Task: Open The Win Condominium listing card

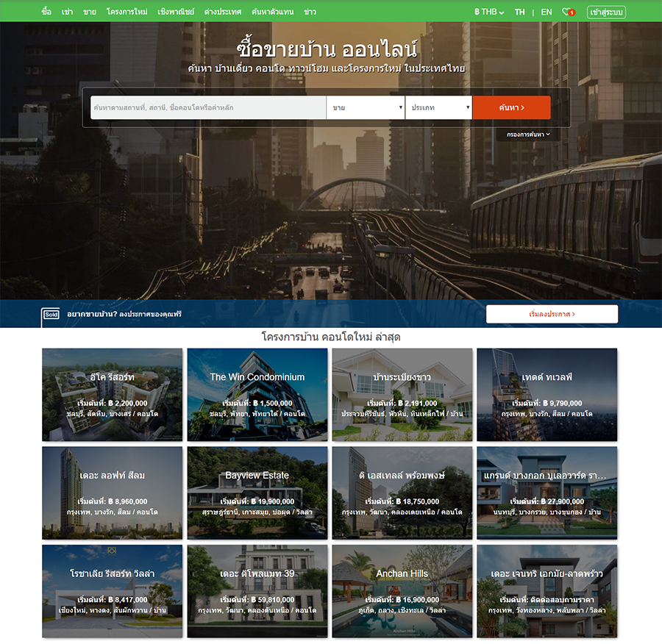Action: 257,394
